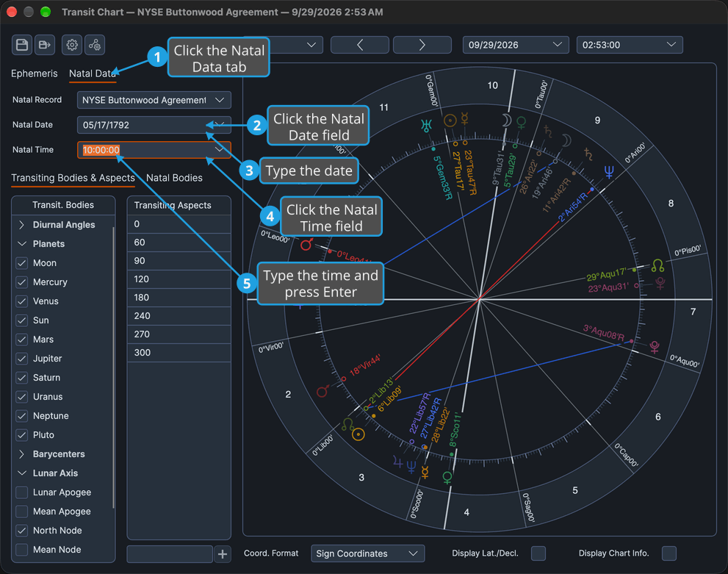
Task: Select the 240 transiting aspect row
Action: (x=179, y=316)
